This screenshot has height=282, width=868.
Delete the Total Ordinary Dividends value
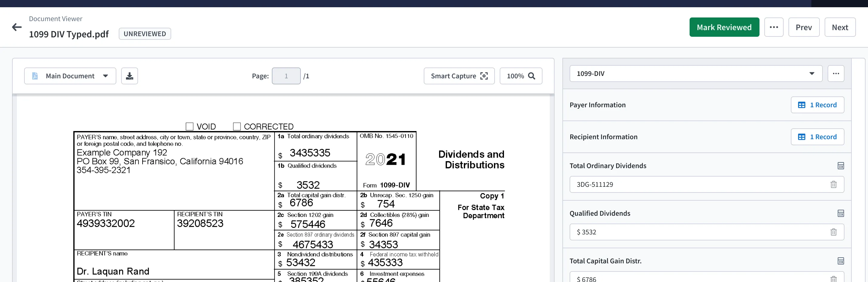click(833, 185)
